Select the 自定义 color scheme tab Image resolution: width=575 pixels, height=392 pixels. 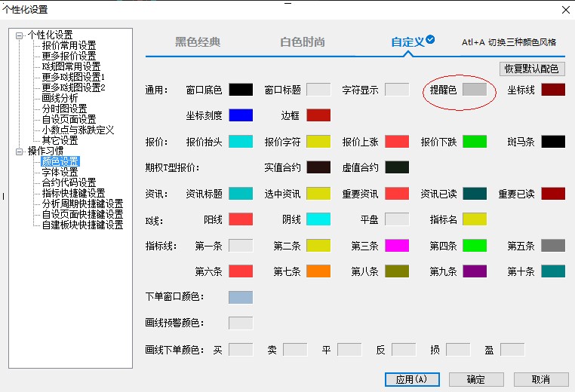click(x=407, y=42)
